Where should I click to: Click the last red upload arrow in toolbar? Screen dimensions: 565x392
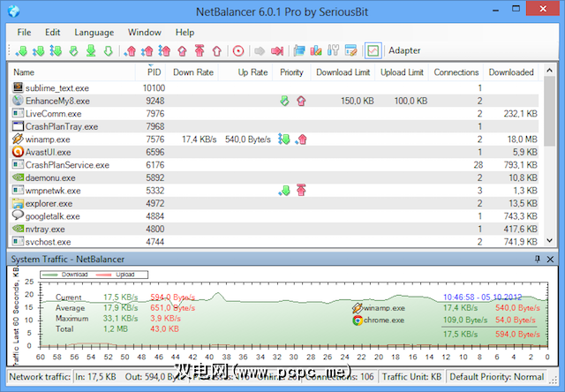click(216, 51)
